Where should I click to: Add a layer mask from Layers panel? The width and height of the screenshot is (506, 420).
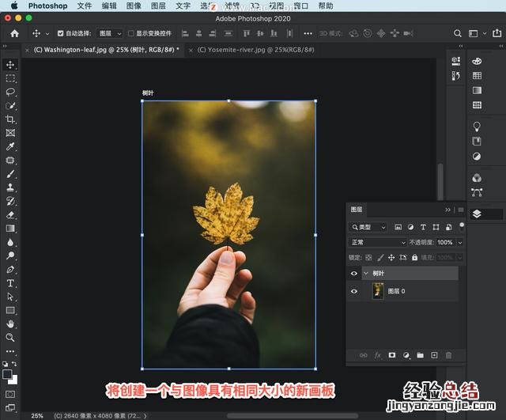pyautogui.click(x=391, y=356)
